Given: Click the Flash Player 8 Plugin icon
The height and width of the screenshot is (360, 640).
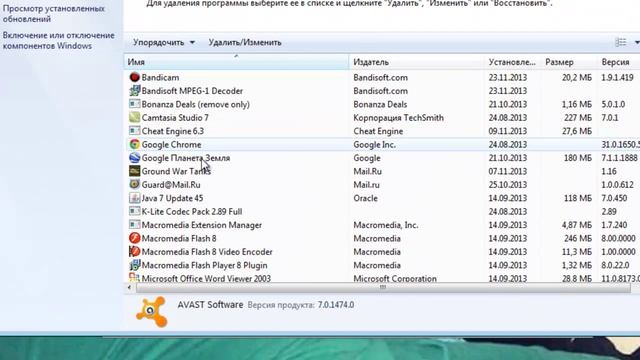Looking at the screenshot, I should click(134, 265).
